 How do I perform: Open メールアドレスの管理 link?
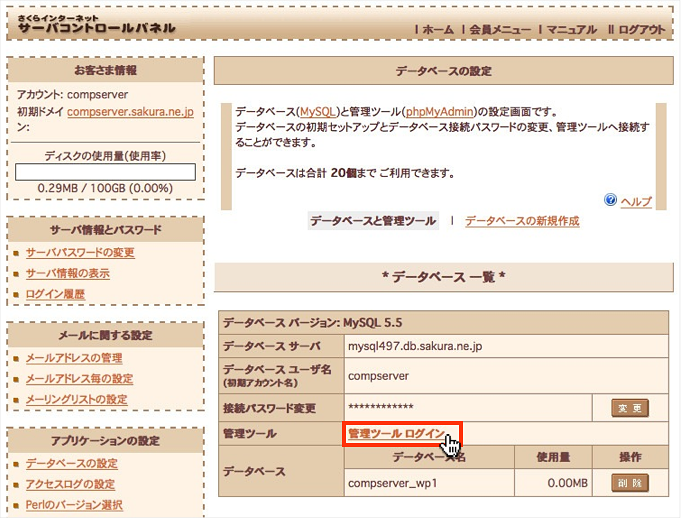point(74,358)
